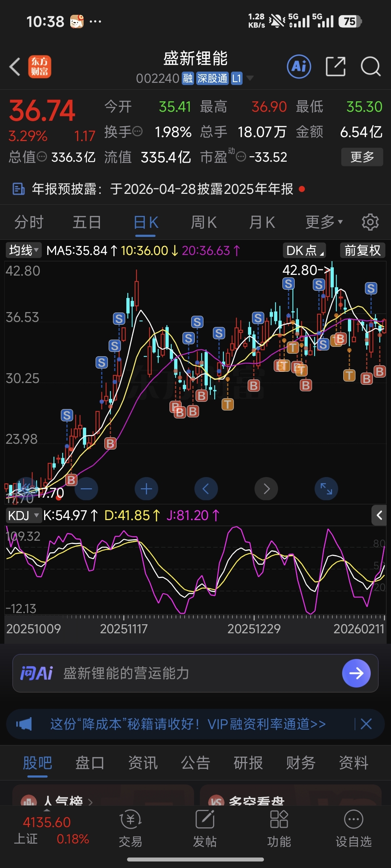Switch to 分时 chart tab
391x868 pixels.
pyautogui.click(x=29, y=222)
